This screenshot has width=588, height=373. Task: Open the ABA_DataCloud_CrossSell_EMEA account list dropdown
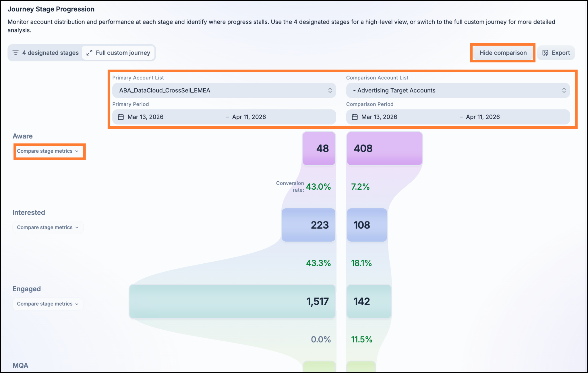224,90
